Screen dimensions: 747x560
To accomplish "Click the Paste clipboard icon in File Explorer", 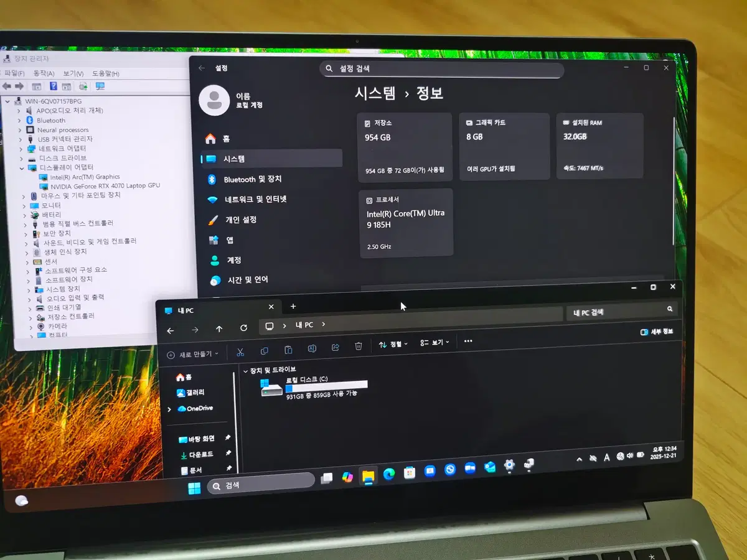I will pyautogui.click(x=288, y=350).
